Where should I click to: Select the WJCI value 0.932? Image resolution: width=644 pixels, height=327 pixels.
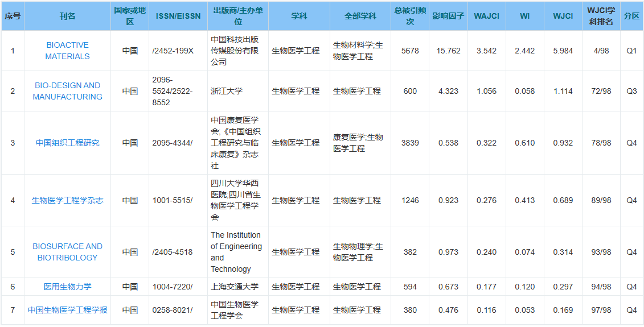pos(563,143)
